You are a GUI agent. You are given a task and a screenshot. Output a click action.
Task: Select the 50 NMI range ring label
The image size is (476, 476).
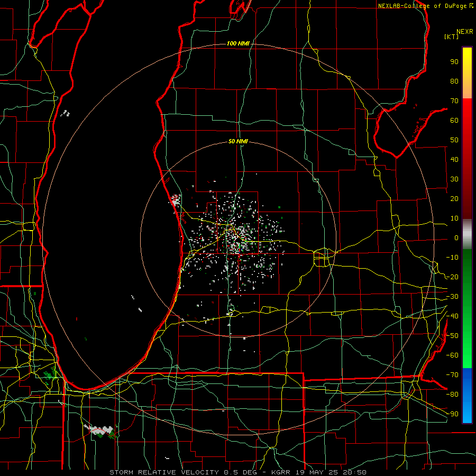[239, 141]
